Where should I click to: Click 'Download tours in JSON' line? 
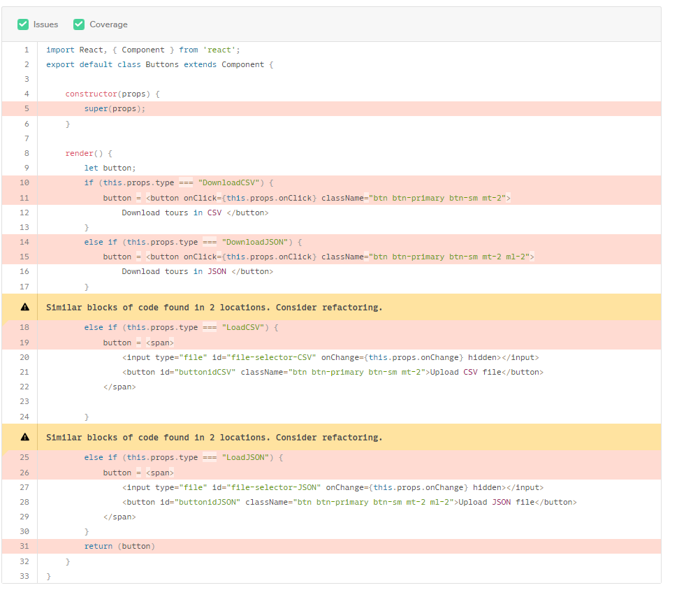(x=197, y=272)
